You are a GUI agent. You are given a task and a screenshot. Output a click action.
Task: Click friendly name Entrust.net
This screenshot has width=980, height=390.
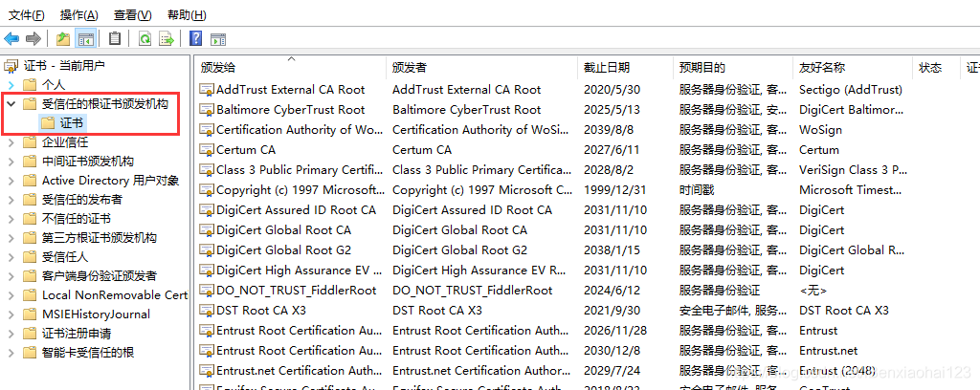click(x=828, y=351)
